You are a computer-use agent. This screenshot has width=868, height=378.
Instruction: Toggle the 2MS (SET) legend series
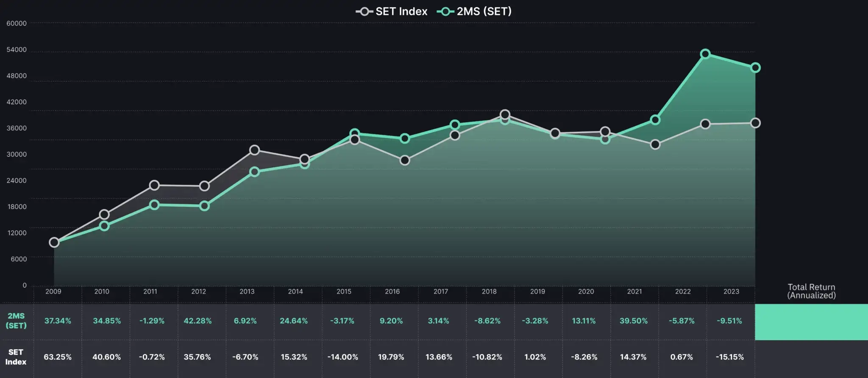(484, 11)
